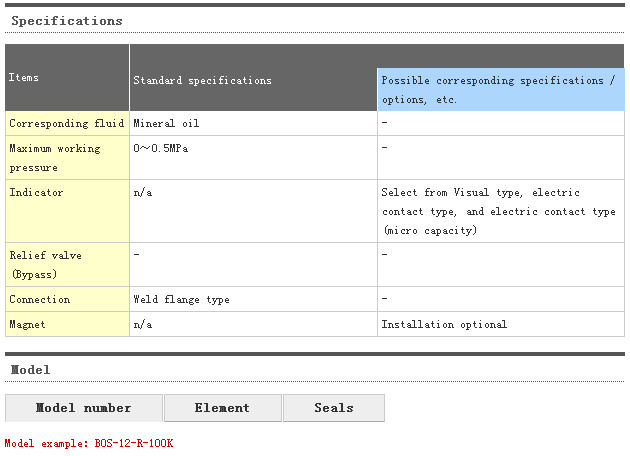Open the Model number tab

pyautogui.click(x=83, y=408)
